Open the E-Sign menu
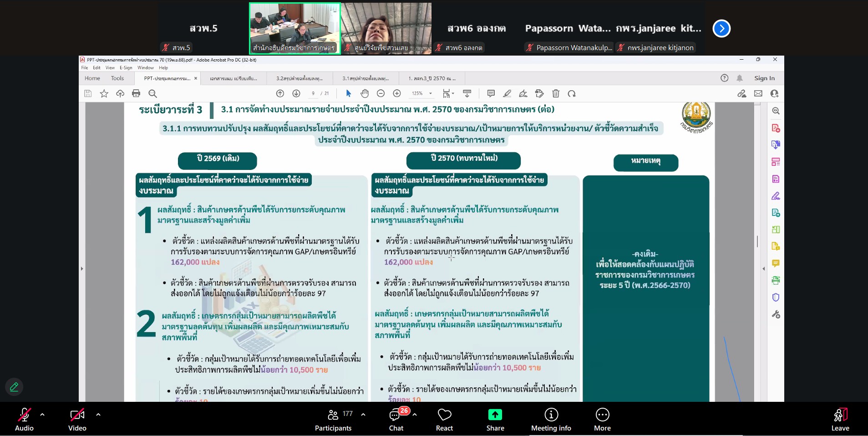This screenshot has width=868, height=436. (126, 68)
